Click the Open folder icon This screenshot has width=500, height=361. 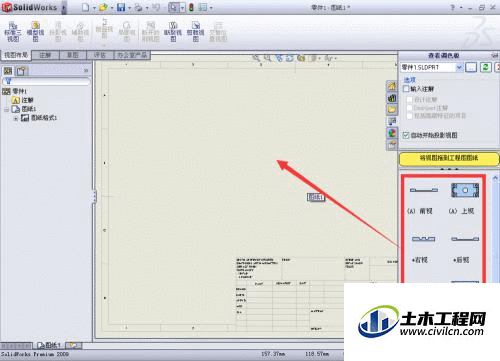coord(104,7)
